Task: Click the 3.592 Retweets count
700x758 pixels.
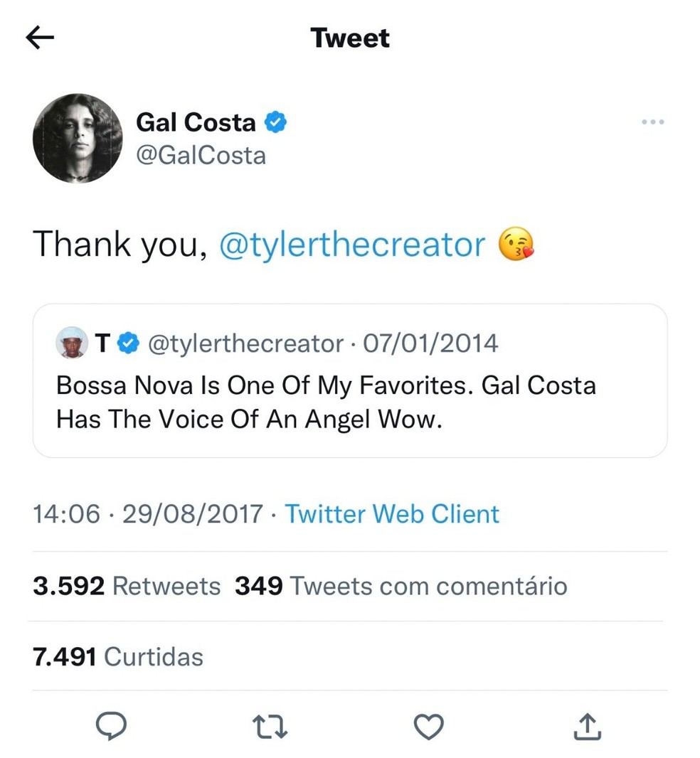Action: [x=126, y=586]
